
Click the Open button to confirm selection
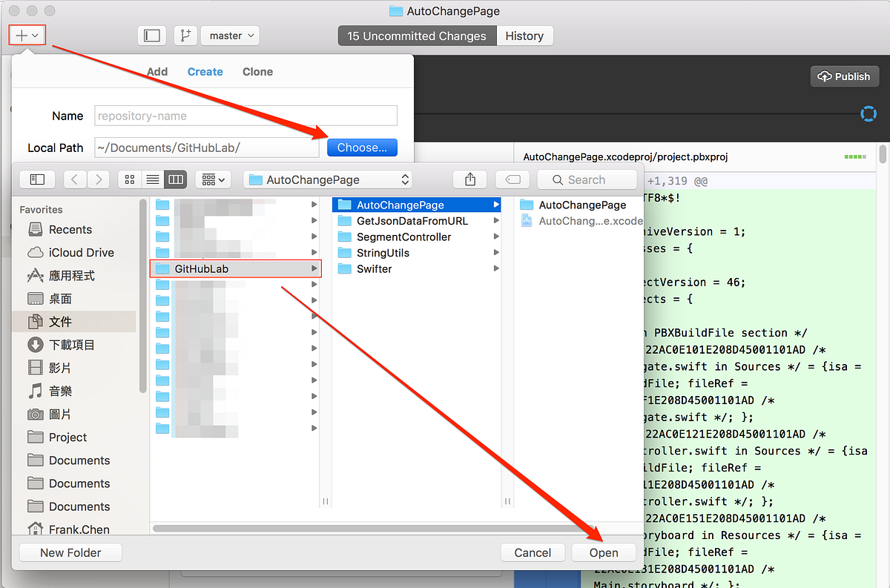(x=603, y=552)
